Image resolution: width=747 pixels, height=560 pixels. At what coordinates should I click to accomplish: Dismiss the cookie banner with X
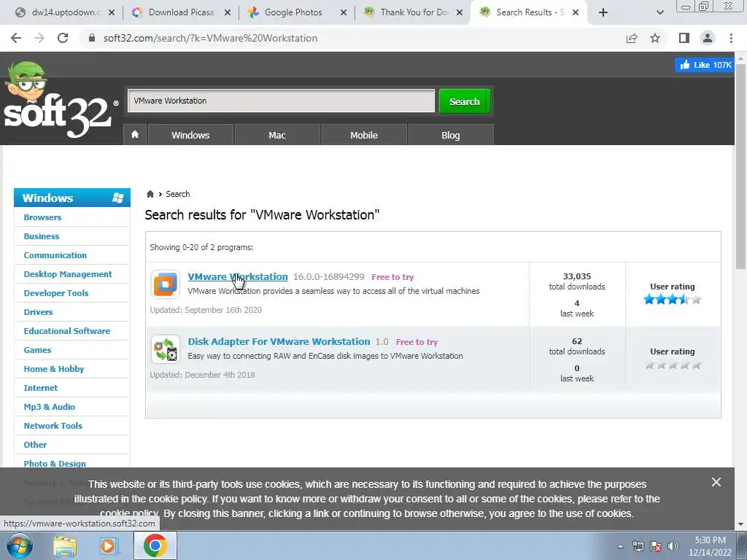(x=716, y=482)
